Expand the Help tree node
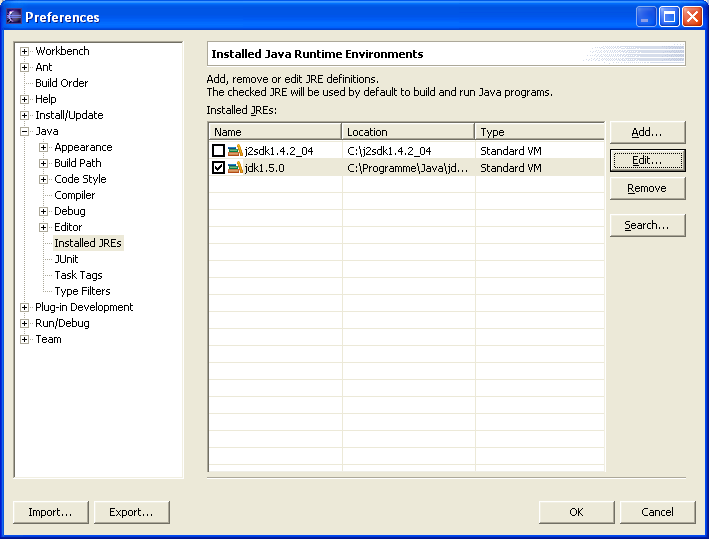 tap(24, 99)
